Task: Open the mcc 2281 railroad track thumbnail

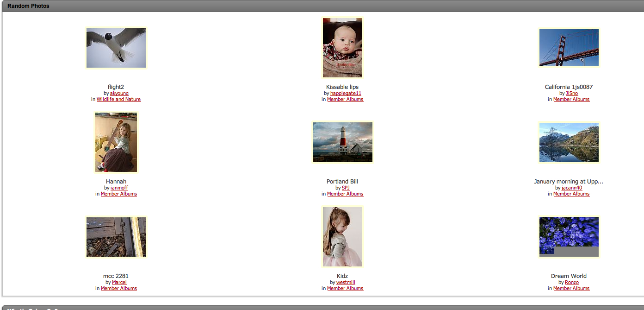Action: pyautogui.click(x=116, y=237)
